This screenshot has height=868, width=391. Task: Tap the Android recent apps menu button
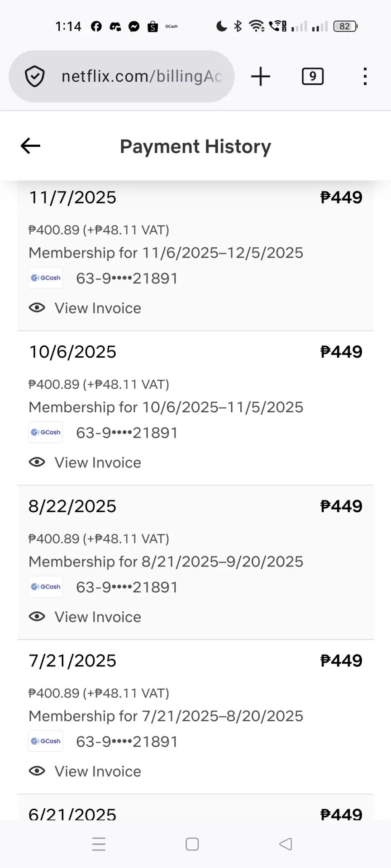[99, 844]
